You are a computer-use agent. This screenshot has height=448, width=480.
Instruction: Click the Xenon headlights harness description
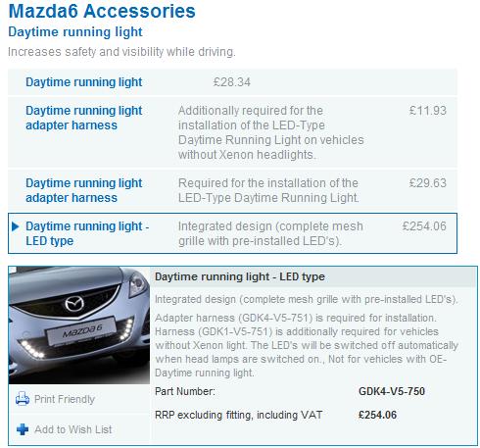click(271, 132)
